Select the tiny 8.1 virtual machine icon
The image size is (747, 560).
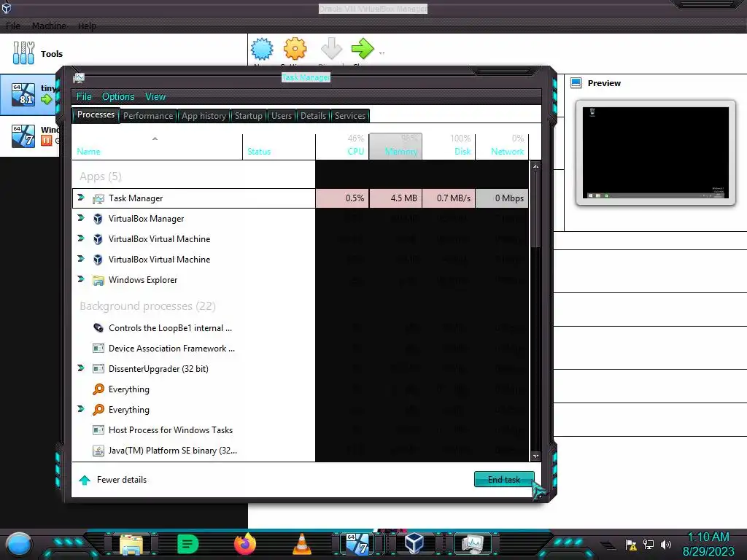coord(23,94)
